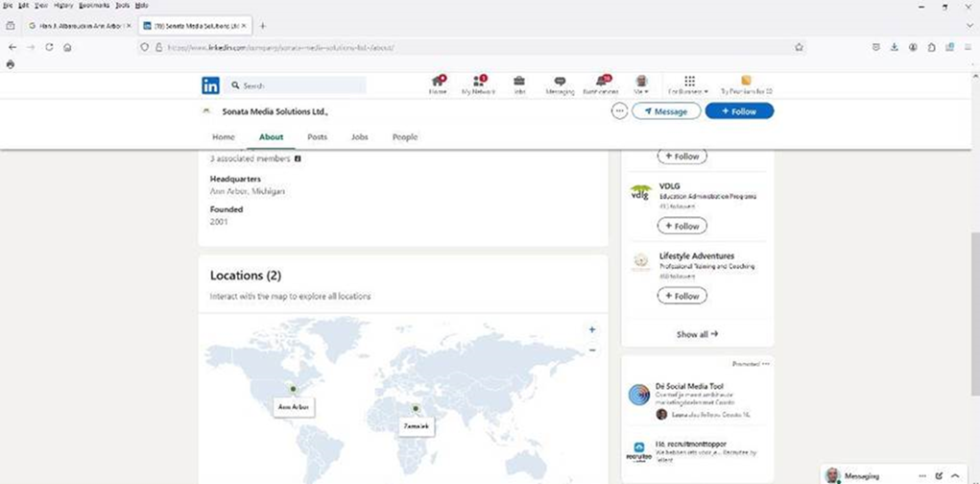The image size is (980, 484).
Task: Close the Google search browser tab
Action: (x=129, y=26)
